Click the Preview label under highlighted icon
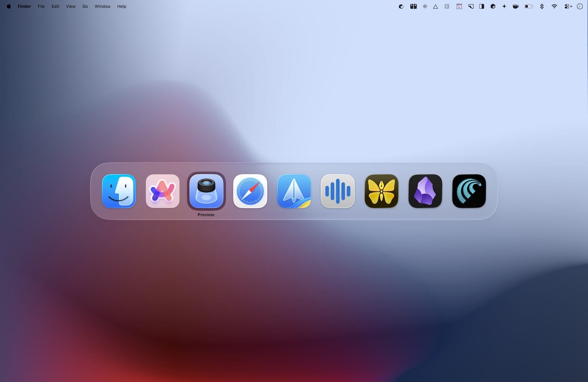The width and height of the screenshot is (588, 382). click(x=206, y=215)
